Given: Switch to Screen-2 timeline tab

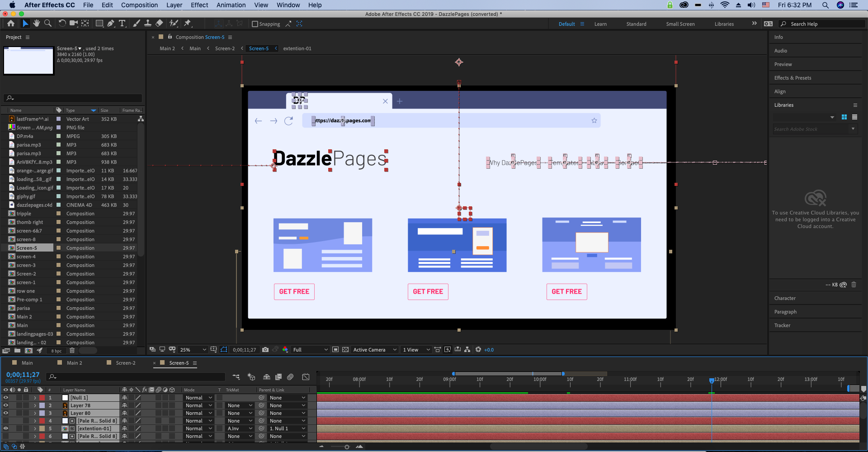Looking at the screenshot, I should point(125,363).
